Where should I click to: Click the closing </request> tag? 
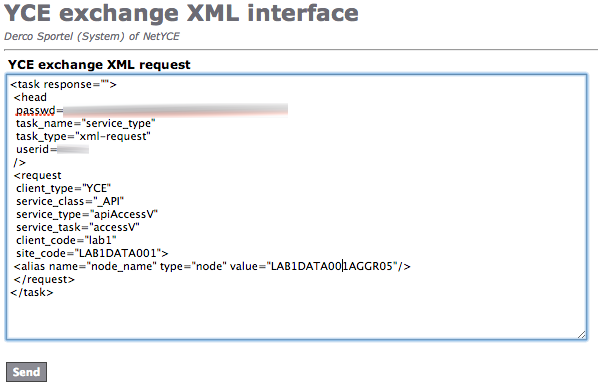44,279
